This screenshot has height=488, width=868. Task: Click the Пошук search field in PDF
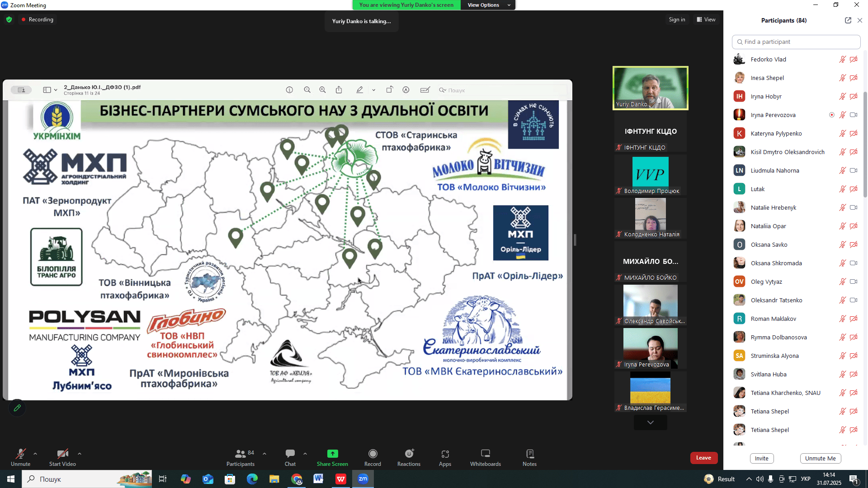(502, 90)
